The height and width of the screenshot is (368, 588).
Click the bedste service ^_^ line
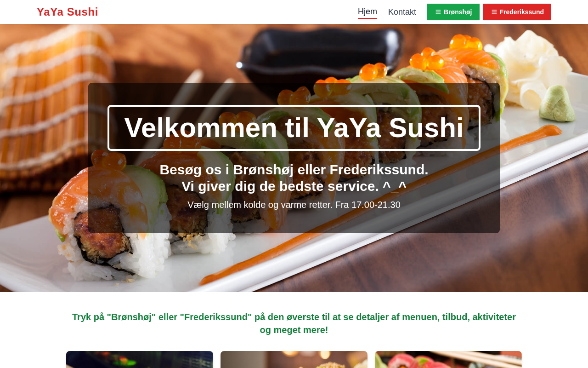(x=294, y=186)
